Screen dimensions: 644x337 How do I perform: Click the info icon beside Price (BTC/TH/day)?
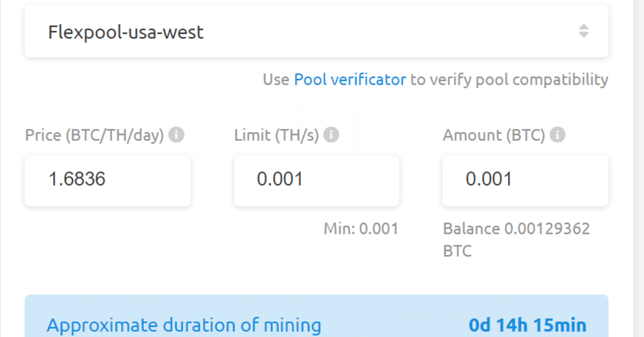(176, 135)
